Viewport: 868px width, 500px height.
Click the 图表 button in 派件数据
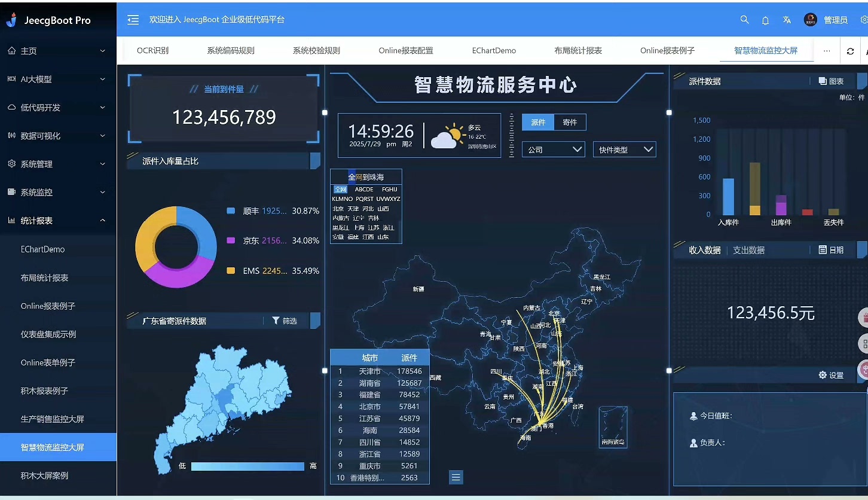[x=831, y=81]
